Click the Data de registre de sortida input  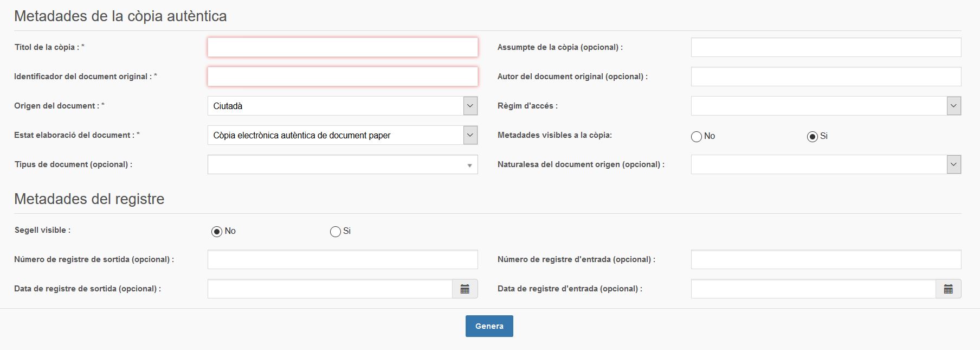click(x=330, y=289)
